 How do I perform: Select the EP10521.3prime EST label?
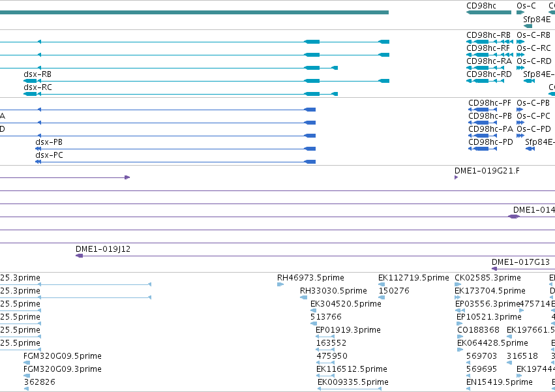[x=489, y=316]
